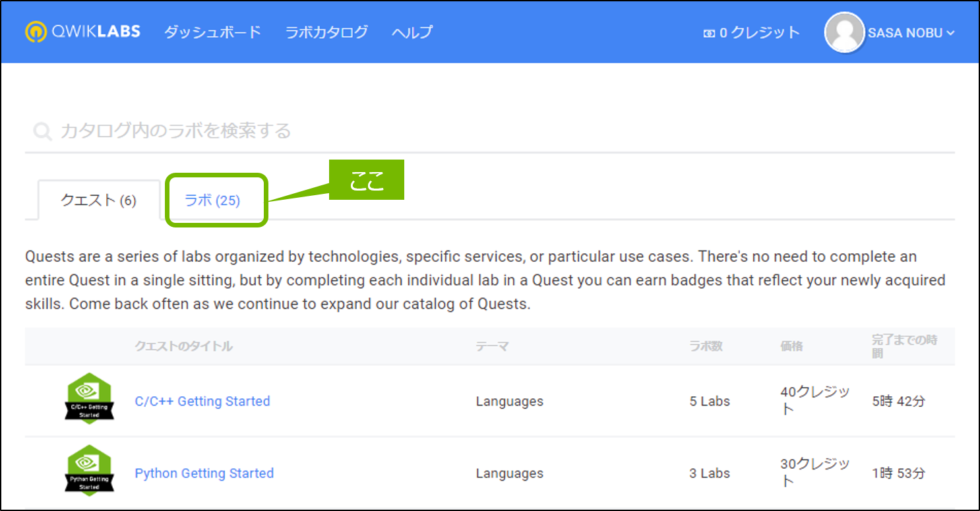This screenshot has height=511, width=980.
Task: Click the 3 Labs cell
Action: (x=710, y=473)
